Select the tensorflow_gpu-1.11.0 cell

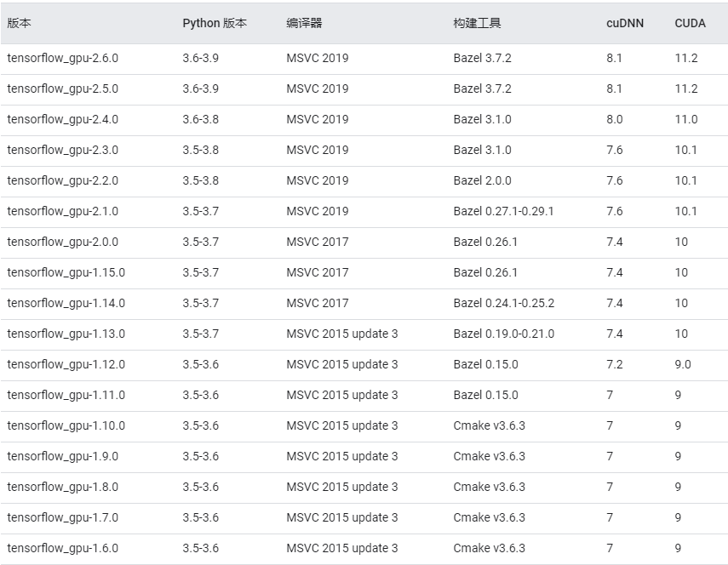tap(66, 395)
